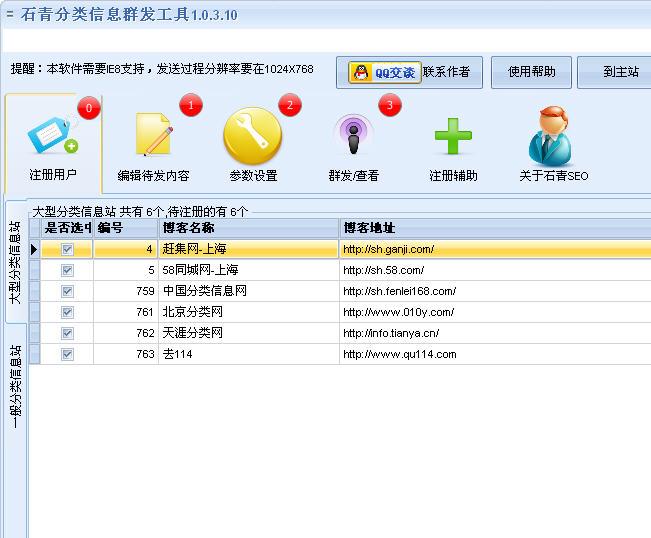Click the 博客地址 column header
Viewport: 651px width, 538px height.
point(495,228)
